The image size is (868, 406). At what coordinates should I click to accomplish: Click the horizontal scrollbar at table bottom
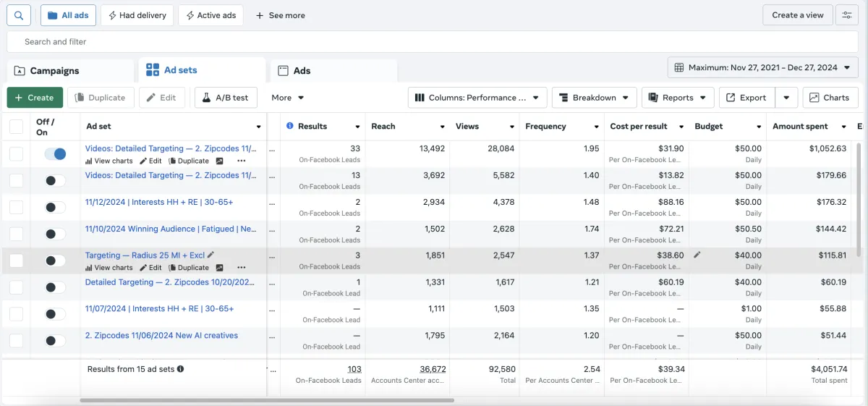266,400
